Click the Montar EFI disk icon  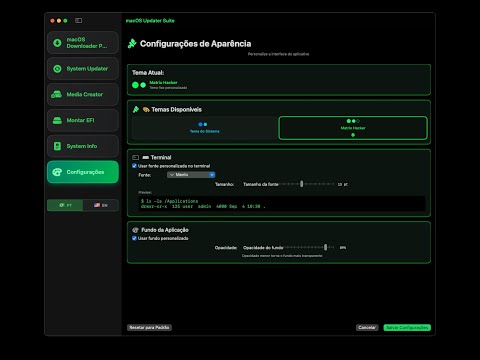point(57,120)
